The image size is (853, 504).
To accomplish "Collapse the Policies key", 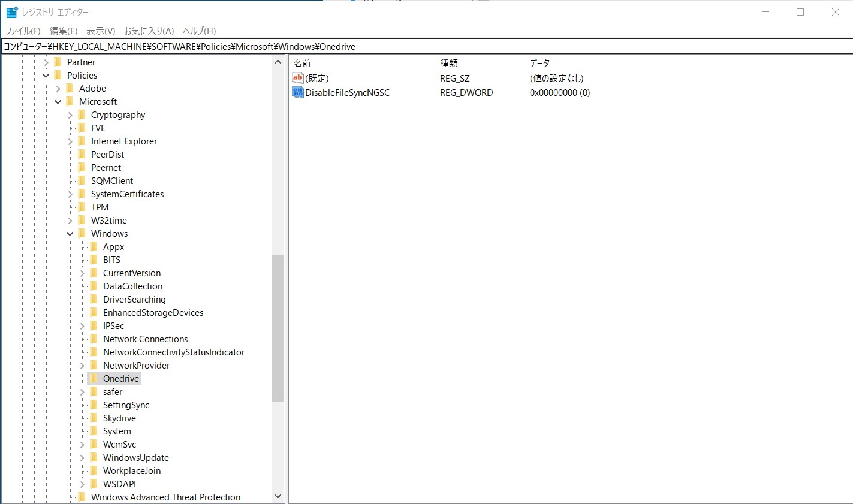I will point(46,76).
